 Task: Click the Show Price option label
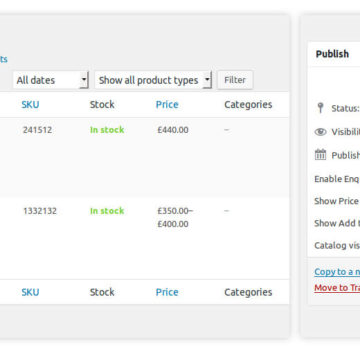(337, 201)
